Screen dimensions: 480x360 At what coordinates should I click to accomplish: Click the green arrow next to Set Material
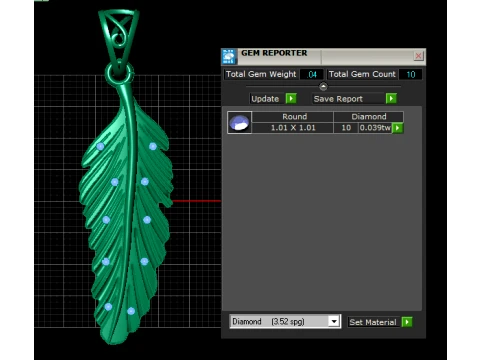(x=407, y=322)
